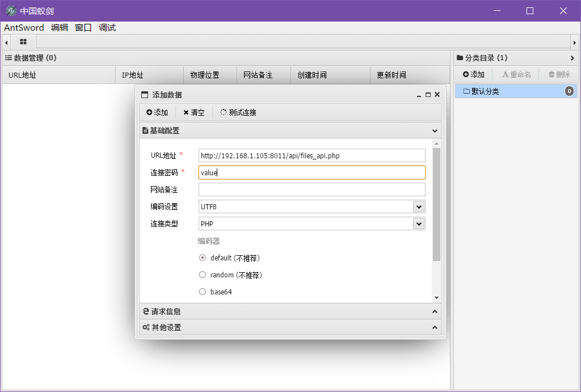
Task: Click 添加 button in add-data dialog toolbar
Action: click(157, 112)
